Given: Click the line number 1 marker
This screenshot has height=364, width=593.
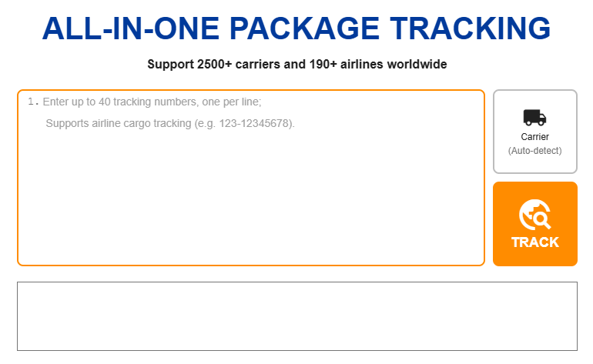Looking at the screenshot, I should click(x=33, y=102).
